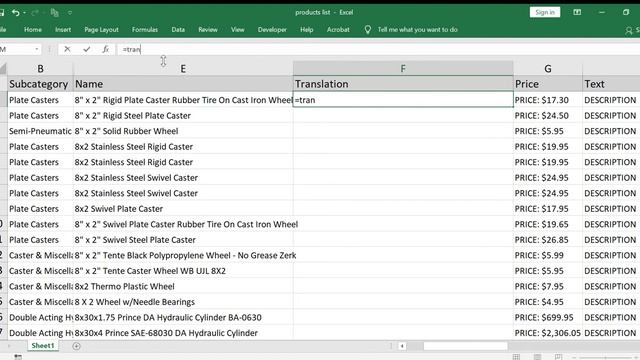Open the Undo history dropdown arrow

24,13
